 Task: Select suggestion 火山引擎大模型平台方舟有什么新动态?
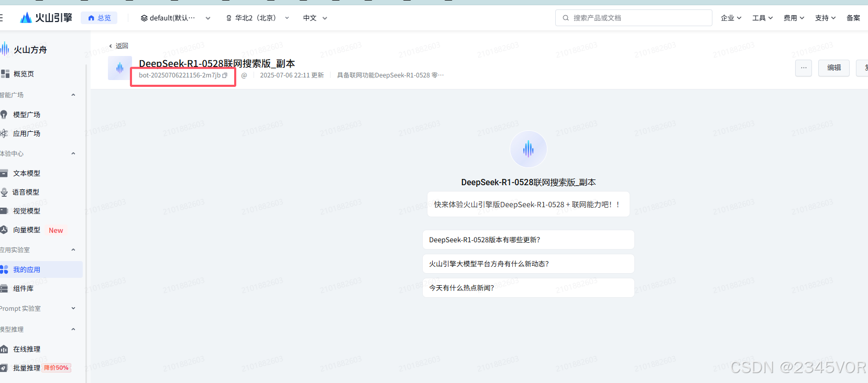click(x=528, y=264)
